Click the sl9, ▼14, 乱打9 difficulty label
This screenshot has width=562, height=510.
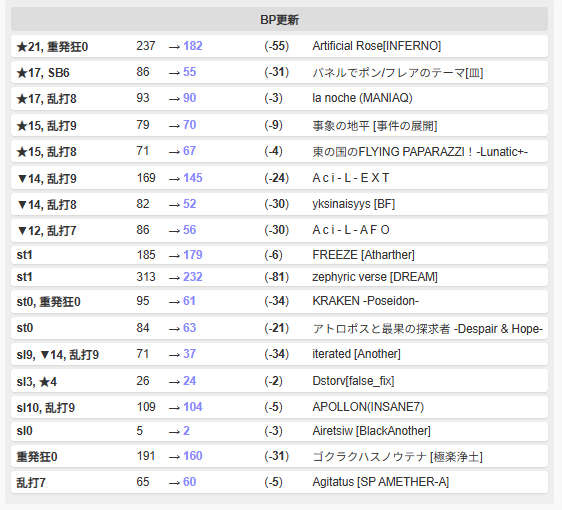pos(58,355)
